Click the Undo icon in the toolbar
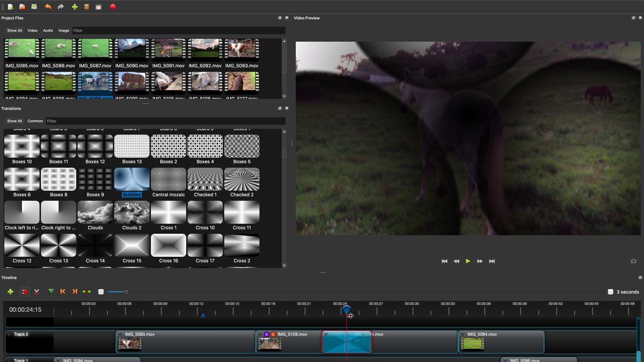Image resolution: width=644 pixels, height=362 pixels. [x=48, y=7]
